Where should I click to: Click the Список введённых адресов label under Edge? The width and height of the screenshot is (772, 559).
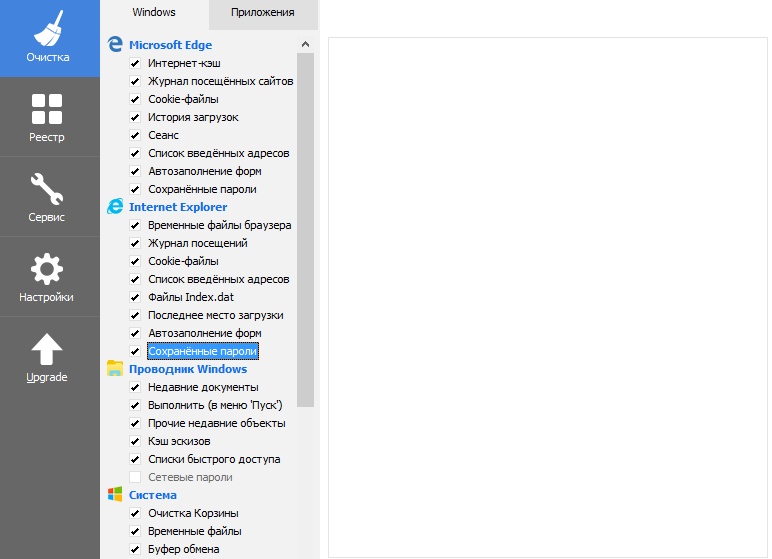[219, 153]
